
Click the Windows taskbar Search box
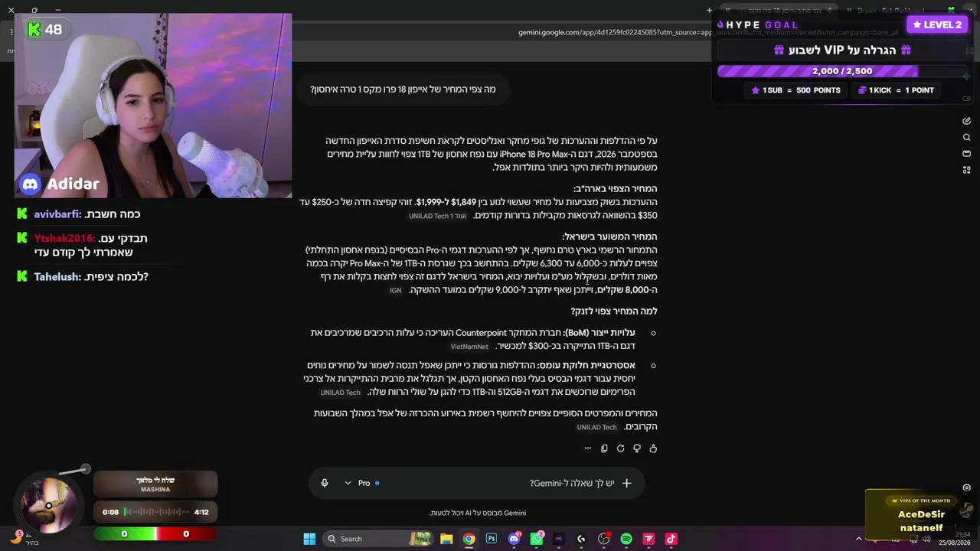377,539
